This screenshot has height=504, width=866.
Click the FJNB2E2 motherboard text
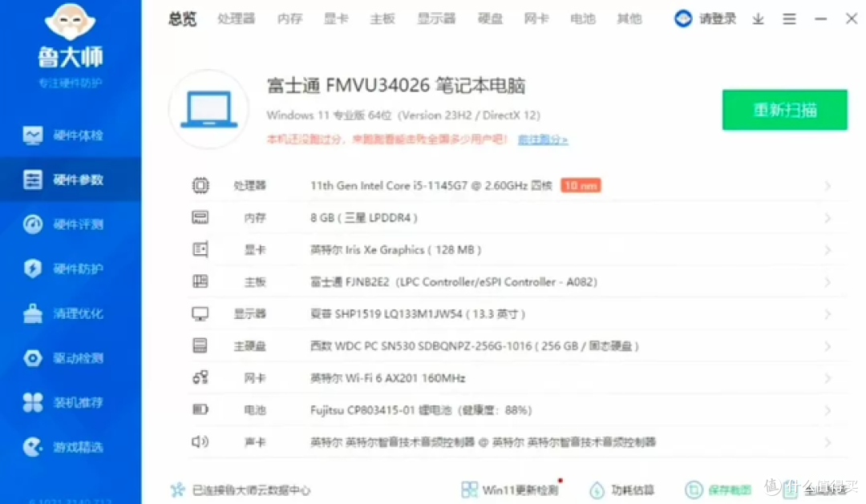[453, 282]
